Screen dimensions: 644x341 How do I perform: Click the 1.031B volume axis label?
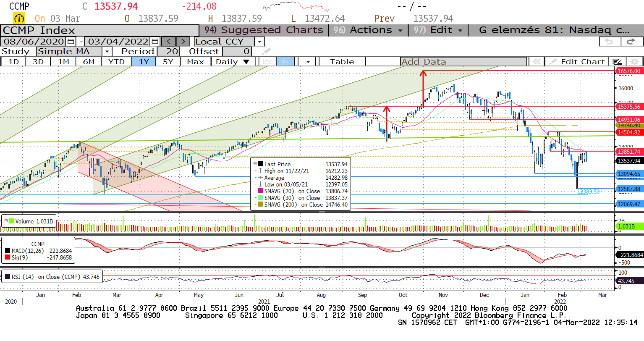(x=629, y=226)
